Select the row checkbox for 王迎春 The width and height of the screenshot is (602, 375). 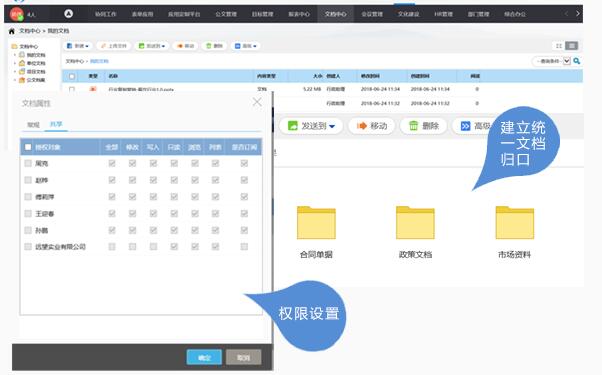coord(28,213)
